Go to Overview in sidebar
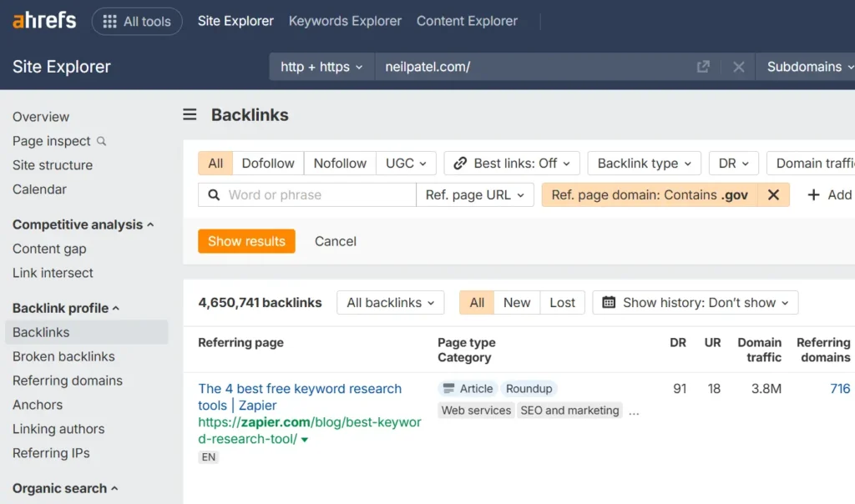The height and width of the screenshot is (504, 855). tap(41, 117)
